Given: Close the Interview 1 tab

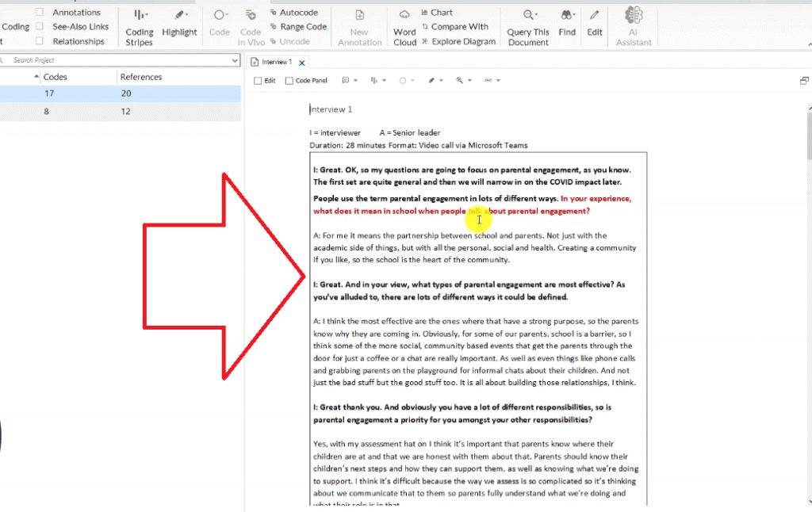Looking at the screenshot, I should (x=302, y=63).
